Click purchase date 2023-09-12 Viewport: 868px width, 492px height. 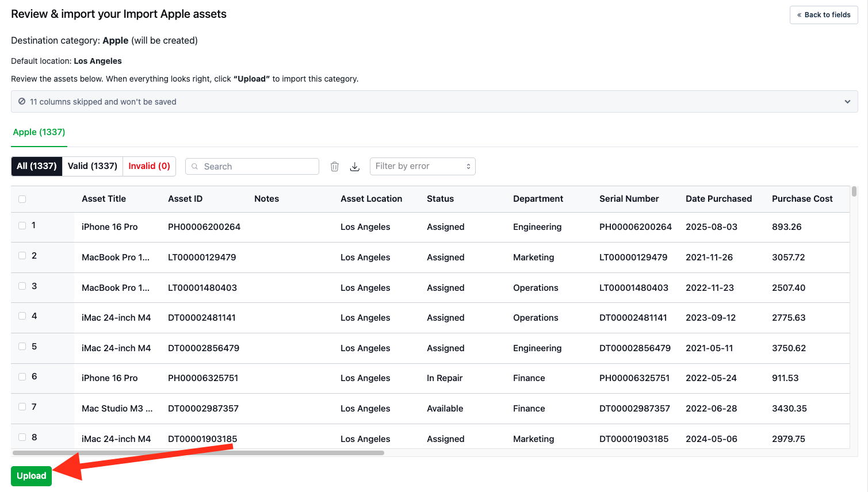[711, 318]
